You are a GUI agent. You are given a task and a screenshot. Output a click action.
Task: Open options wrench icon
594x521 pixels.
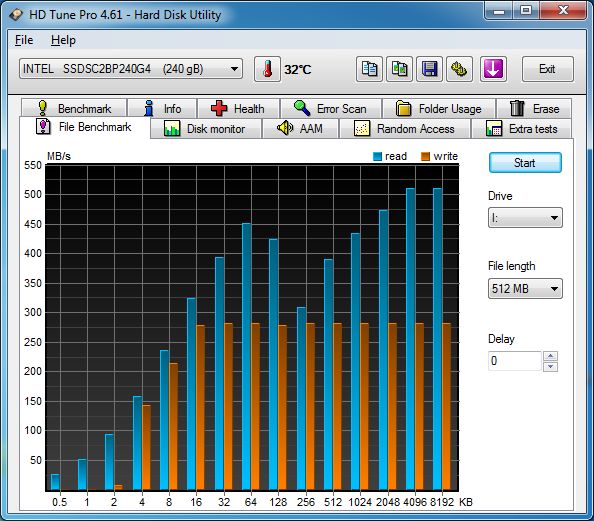[459, 69]
